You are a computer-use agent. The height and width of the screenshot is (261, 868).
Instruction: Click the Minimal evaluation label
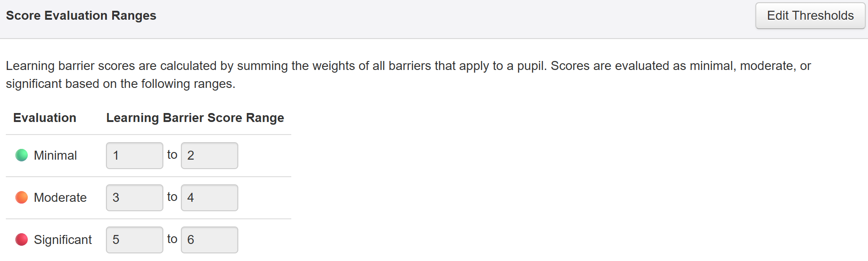(x=55, y=156)
